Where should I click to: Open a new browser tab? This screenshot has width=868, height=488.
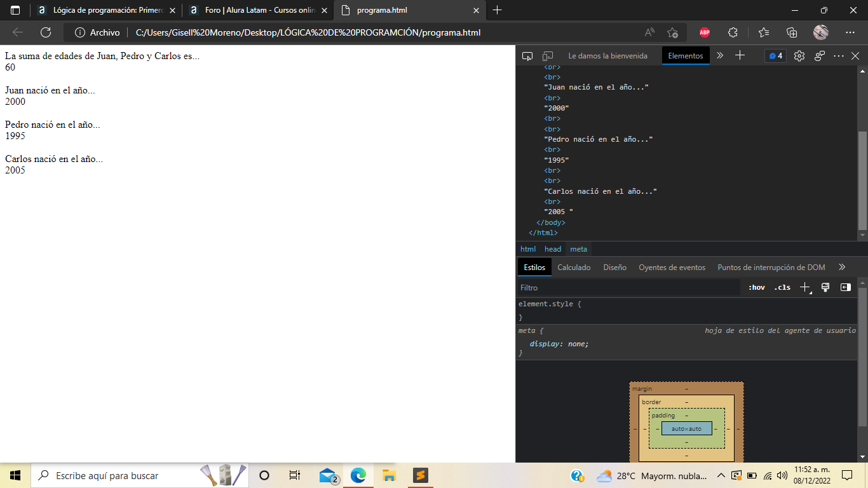coord(497,10)
